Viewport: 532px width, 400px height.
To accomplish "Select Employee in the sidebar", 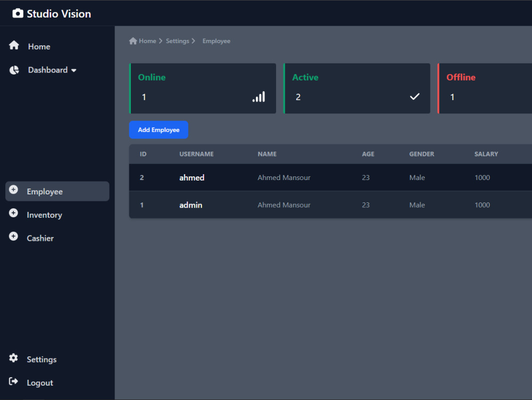I will click(57, 191).
